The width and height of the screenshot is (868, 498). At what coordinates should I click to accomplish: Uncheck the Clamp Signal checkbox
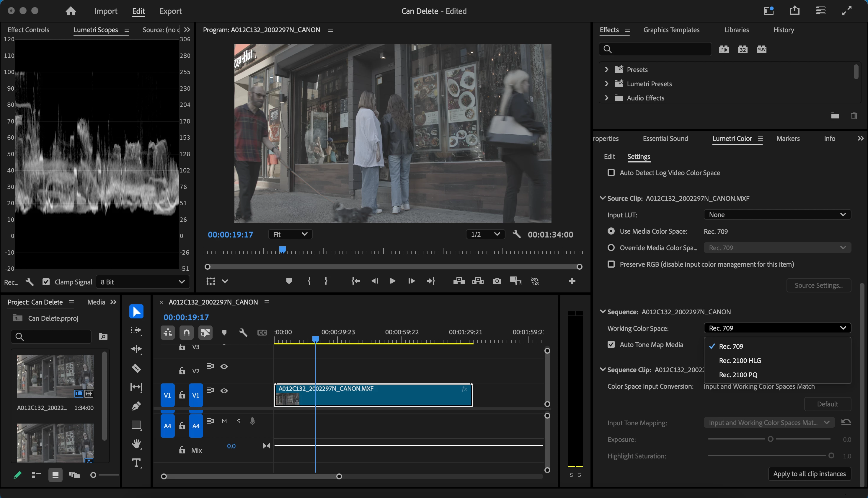pos(46,282)
